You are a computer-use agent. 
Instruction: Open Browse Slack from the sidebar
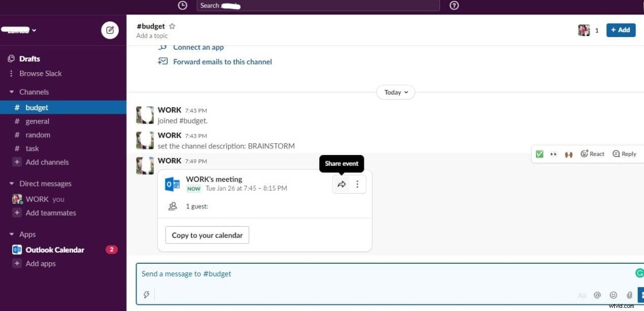[40, 73]
